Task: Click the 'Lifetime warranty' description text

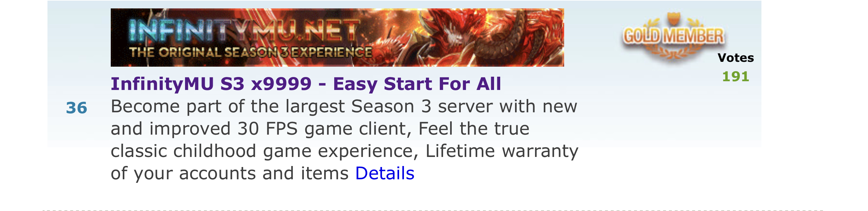Action: click(502, 151)
